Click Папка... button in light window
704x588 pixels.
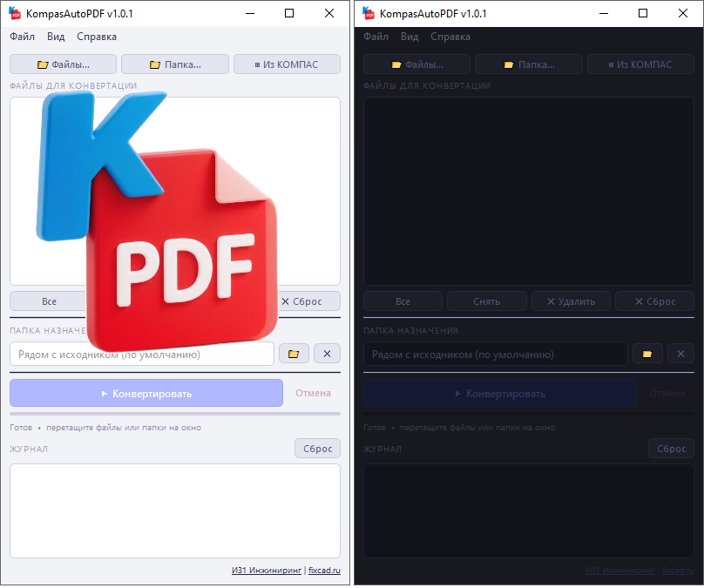pyautogui.click(x=175, y=64)
